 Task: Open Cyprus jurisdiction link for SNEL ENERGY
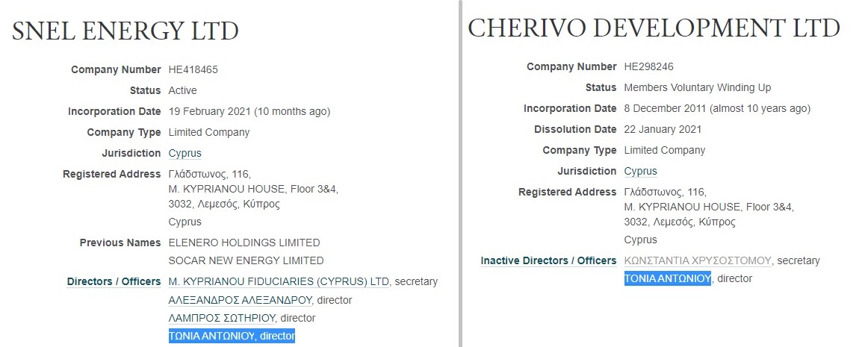click(185, 153)
